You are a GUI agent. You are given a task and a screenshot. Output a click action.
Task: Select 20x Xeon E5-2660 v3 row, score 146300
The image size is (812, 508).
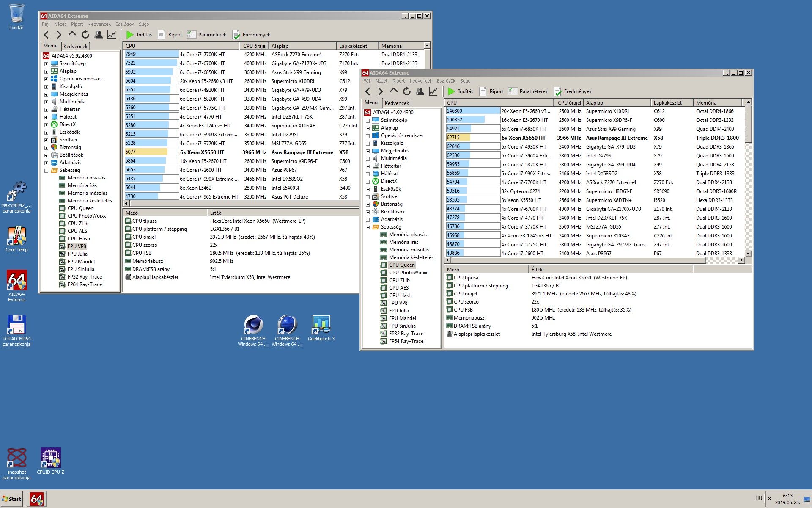594,111
